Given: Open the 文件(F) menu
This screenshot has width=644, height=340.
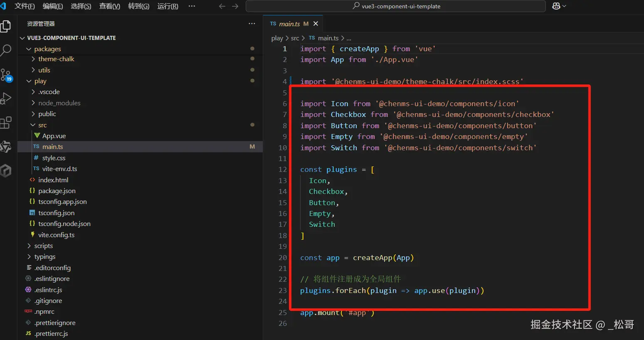Looking at the screenshot, I should click(x=25, y=6).
